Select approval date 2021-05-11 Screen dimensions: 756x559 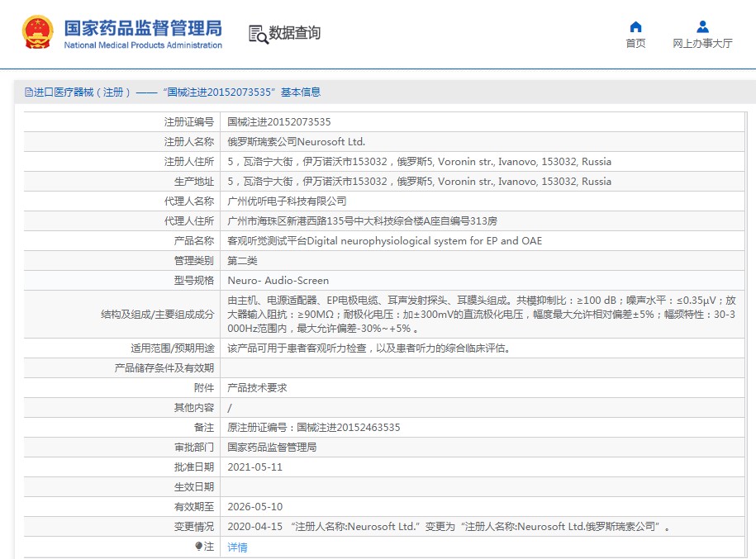(255, 467)
